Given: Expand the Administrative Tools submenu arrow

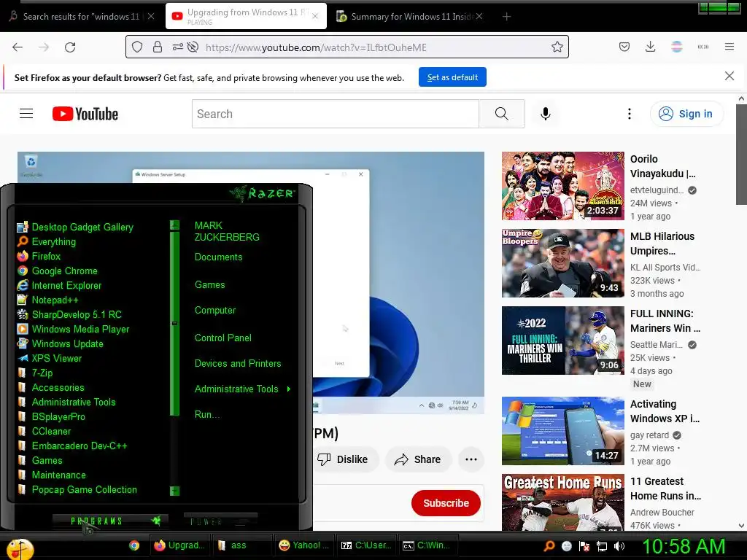Looking at the screenshot, I should [289, 389].
